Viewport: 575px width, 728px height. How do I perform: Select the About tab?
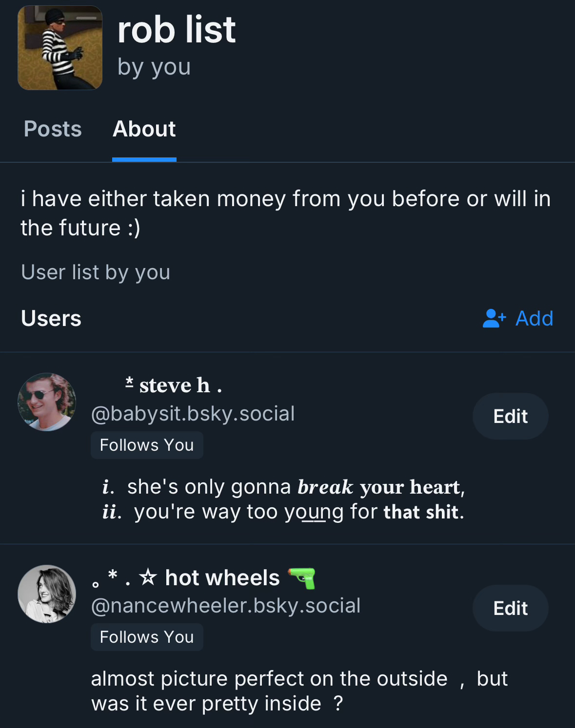point(144,129)
